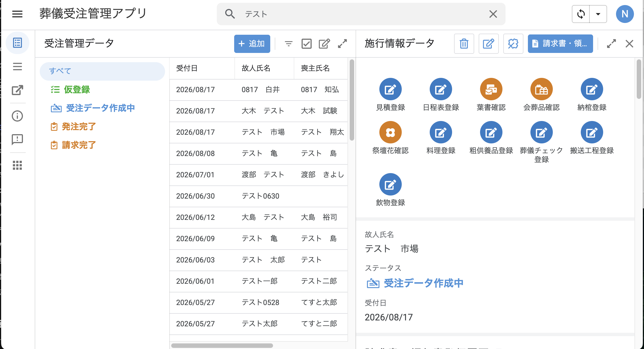This screenshot has width=644, height=349.
Task: Click the 2026/08/17 受付日 detail value
Action: click(x=389, y=317)
